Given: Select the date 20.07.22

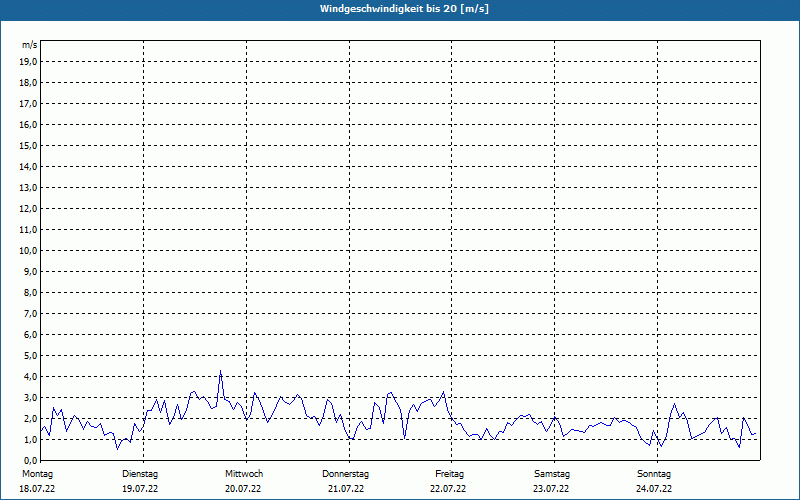Looking at the screenshot, I should 243,489.
